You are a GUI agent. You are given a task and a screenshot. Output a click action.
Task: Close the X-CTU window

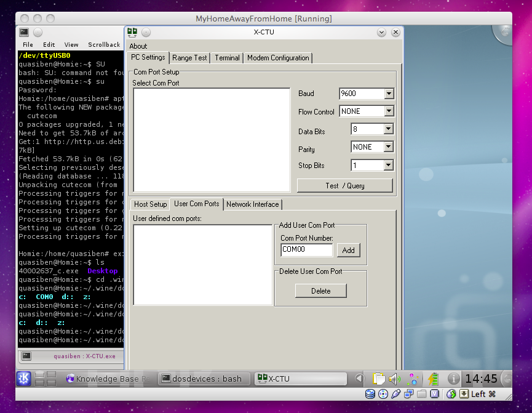click(395, 32)
